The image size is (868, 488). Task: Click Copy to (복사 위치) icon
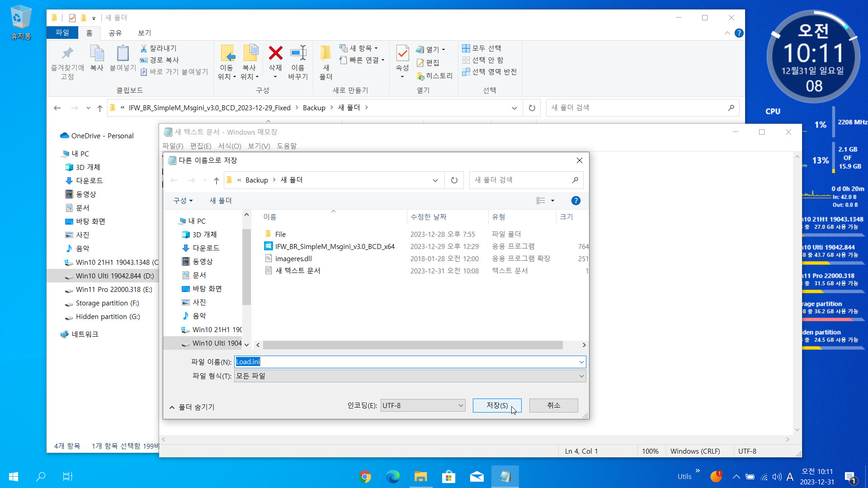coord(250,53)
